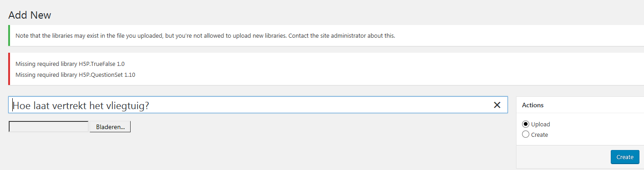Click the Missing H5P.TrueFalse 1.0 error line
This screenshot has height=170, width=644.
point(70,64)
